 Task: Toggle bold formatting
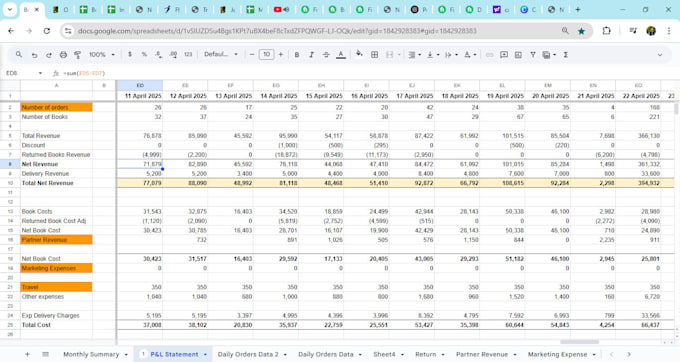point(297,55)
